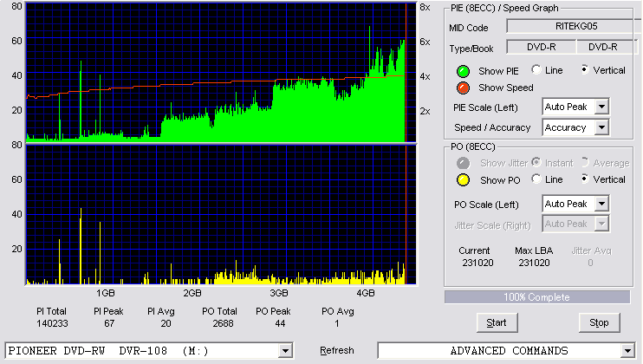Click the 4GB axis label

point(366,293)
